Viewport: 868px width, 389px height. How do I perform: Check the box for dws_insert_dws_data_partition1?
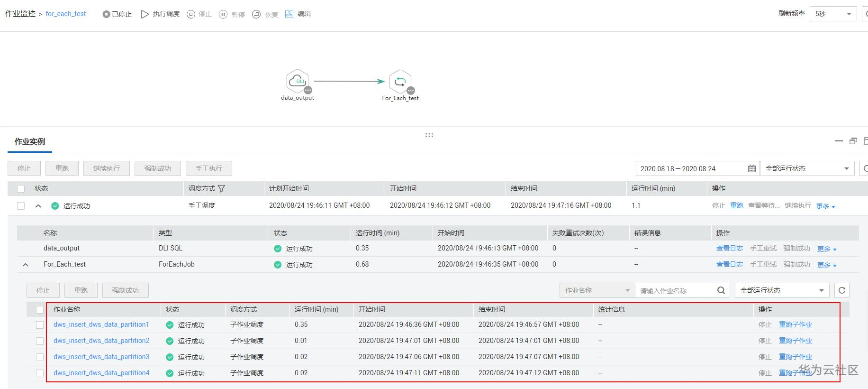(x=40, y=325)
